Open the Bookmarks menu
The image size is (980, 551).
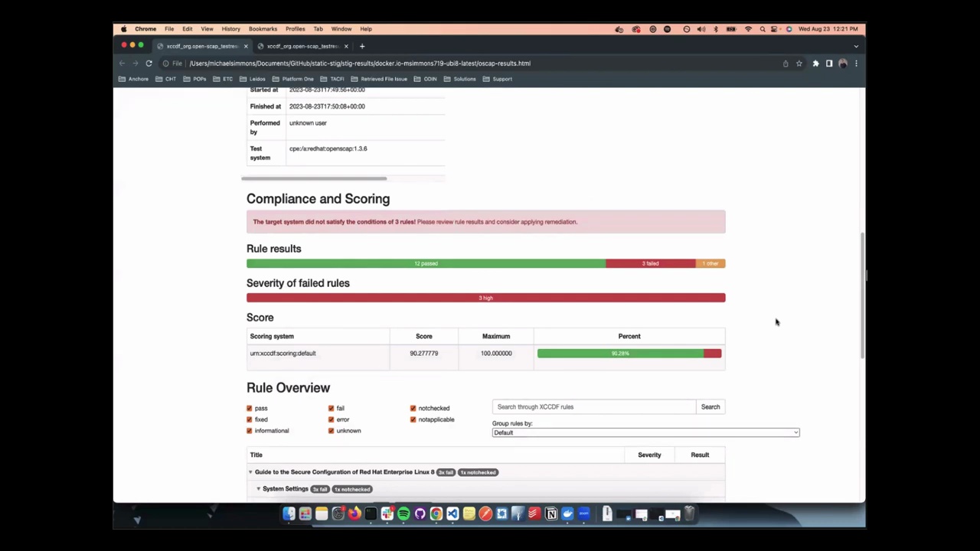(x=263, y=29)
